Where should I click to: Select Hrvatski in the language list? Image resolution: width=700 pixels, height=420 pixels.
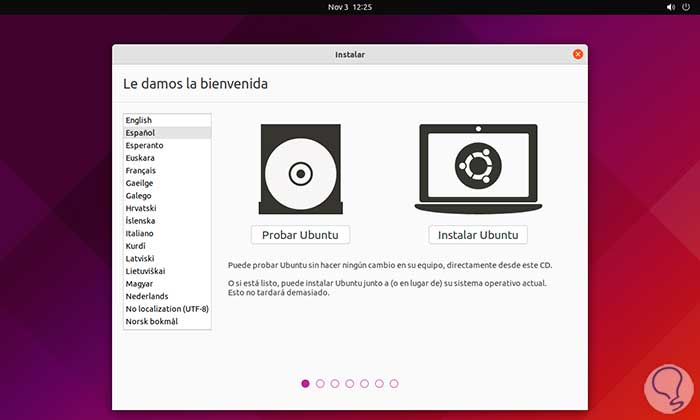[x=167, y=208]
